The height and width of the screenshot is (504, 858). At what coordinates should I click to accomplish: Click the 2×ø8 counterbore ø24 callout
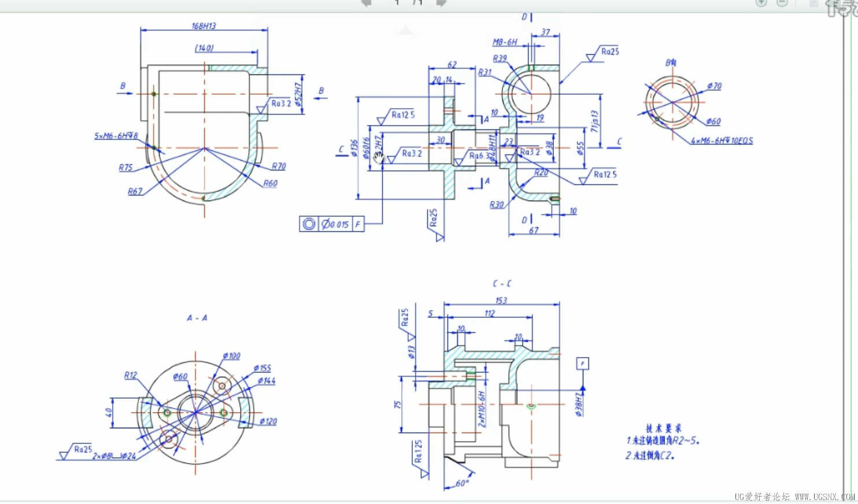point(114,456)
